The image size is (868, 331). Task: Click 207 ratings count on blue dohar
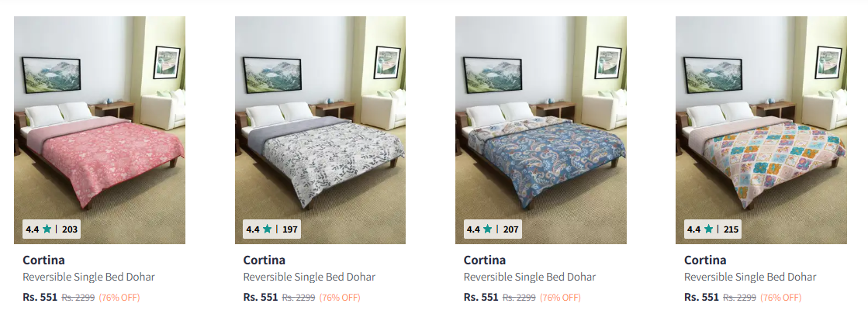[510, 229]
